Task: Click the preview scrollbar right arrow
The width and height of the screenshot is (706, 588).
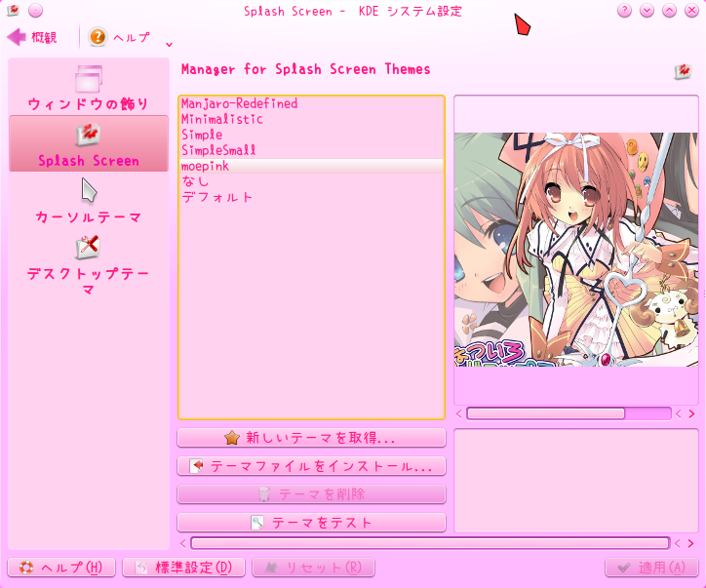Action: click(x=691, y=413)
